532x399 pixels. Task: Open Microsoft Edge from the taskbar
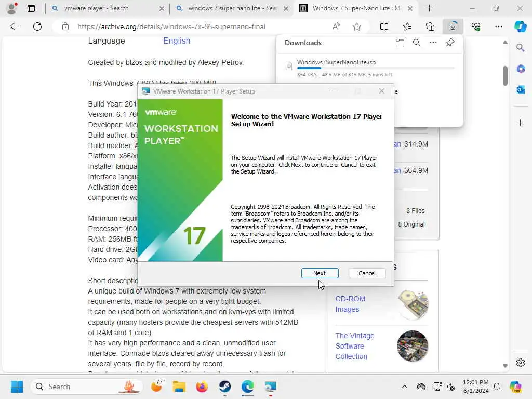tap(248, 387)
